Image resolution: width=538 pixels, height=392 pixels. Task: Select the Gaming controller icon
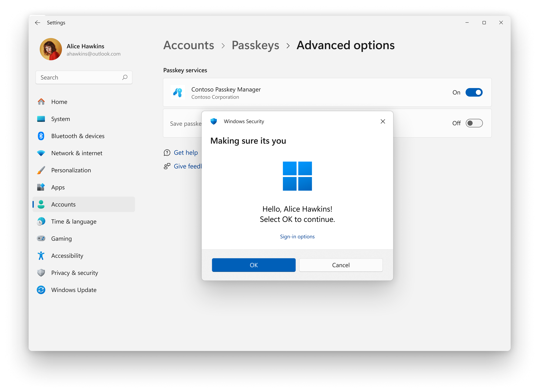pos(41,238)
